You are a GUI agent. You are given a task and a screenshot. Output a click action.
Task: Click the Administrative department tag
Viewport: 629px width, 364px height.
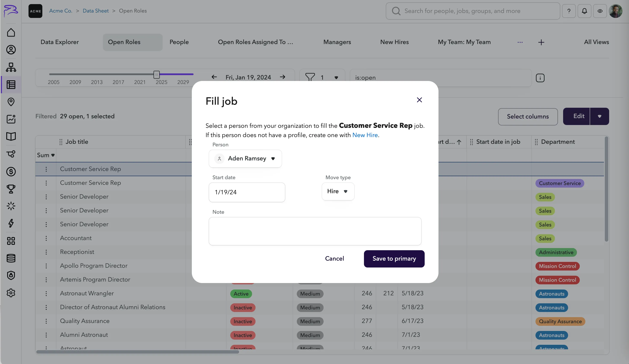556,252
